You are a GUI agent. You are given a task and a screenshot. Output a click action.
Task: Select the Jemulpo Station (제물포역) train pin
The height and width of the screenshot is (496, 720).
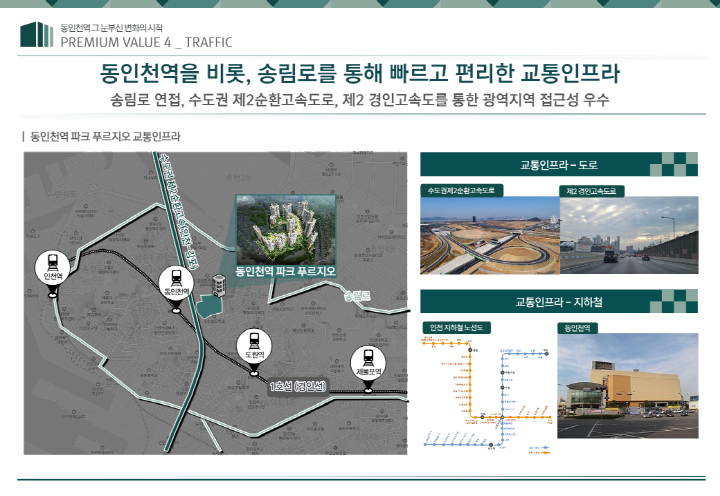[x=369, y=362]
